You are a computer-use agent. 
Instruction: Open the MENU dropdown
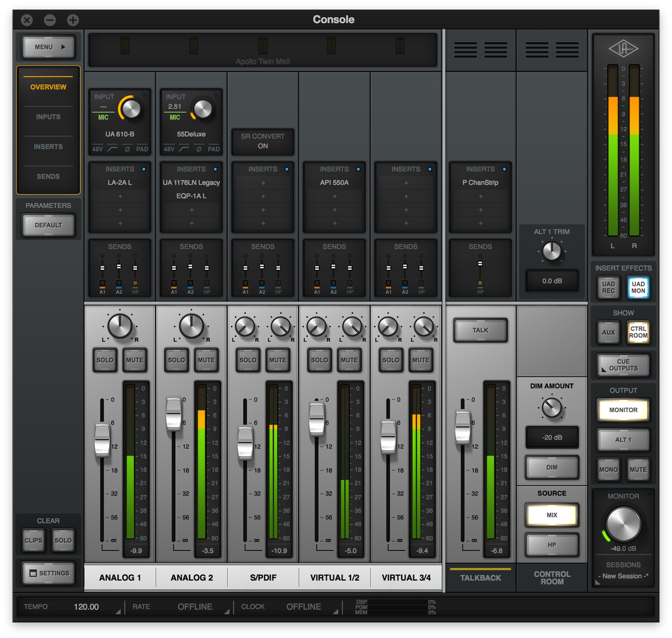click(49, 47)
